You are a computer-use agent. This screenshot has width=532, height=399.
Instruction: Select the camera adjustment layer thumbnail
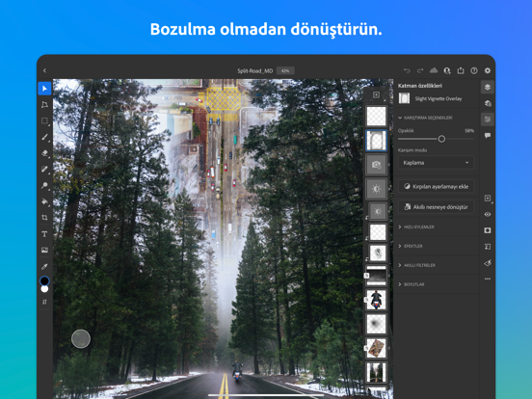pos(376,165)
